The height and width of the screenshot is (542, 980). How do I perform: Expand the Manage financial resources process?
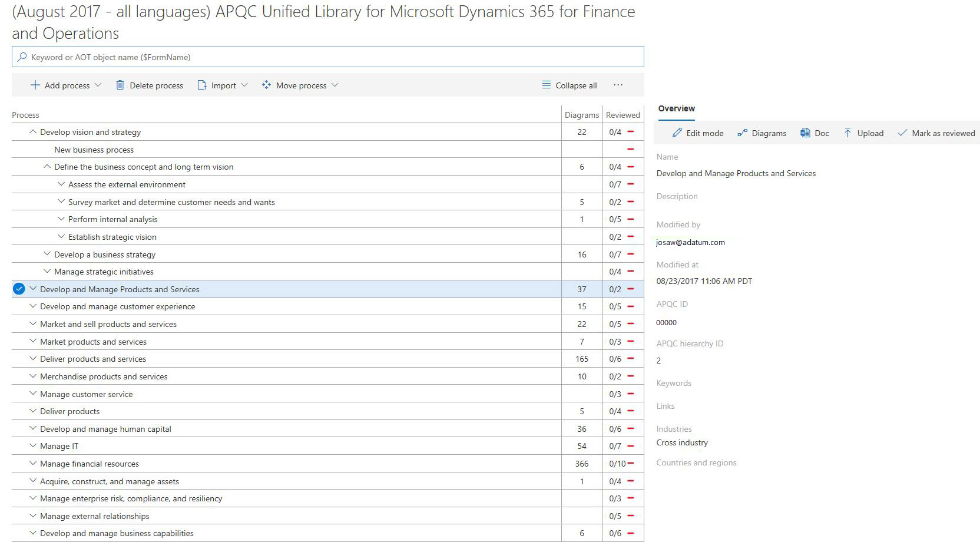[x=33, y=464]
